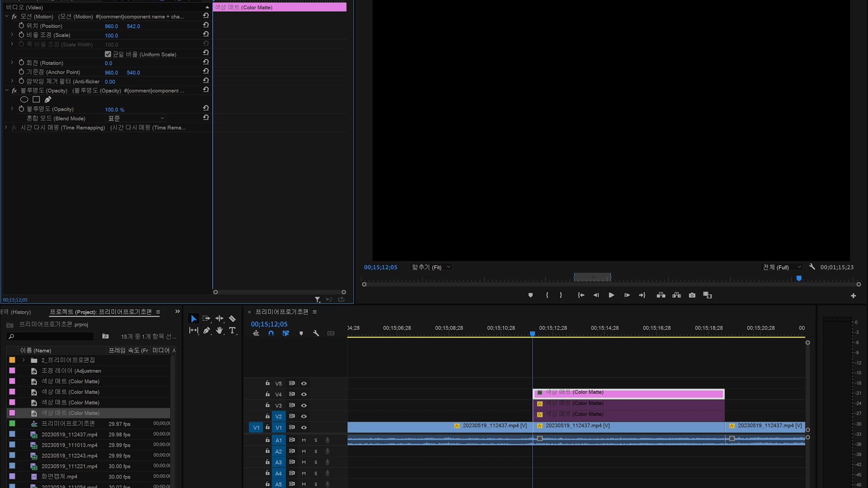Toggle V4 track output eye

click(x=304, y=394)
